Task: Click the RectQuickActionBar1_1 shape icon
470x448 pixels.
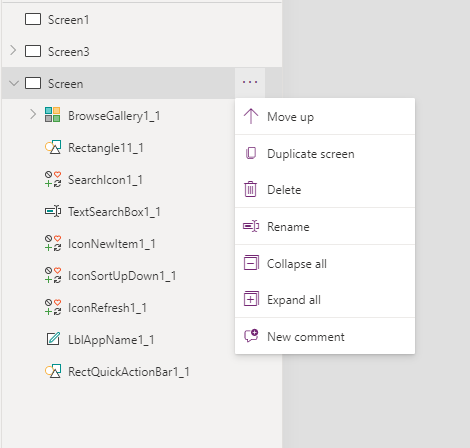Action: tap(53, 371)
